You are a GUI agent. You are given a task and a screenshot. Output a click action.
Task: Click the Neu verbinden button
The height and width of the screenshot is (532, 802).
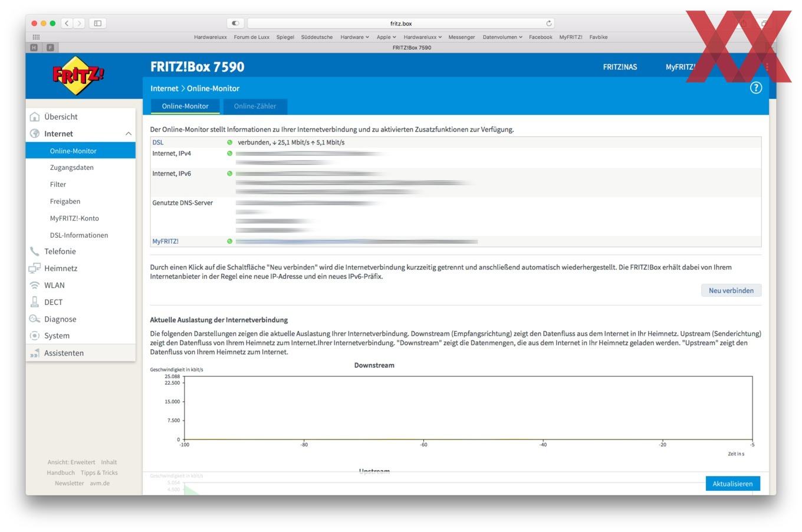pos(731,290)
